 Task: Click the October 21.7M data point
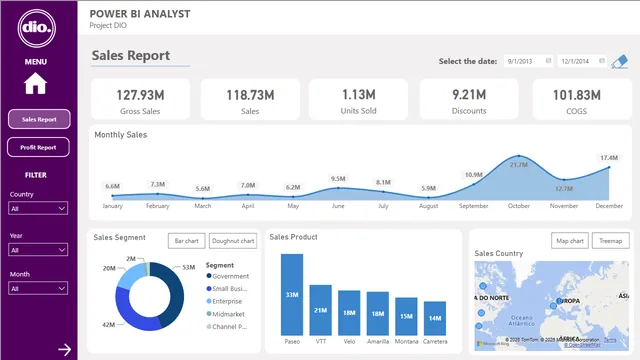click(519, 156)
